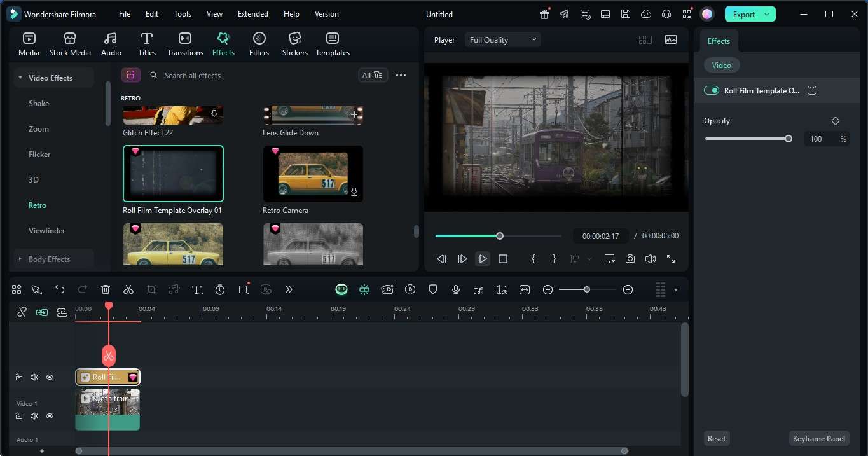The width and height of the screenshot is (868, 456).
Task: Open the Templates tab
Action: click(x=333, y=45)
